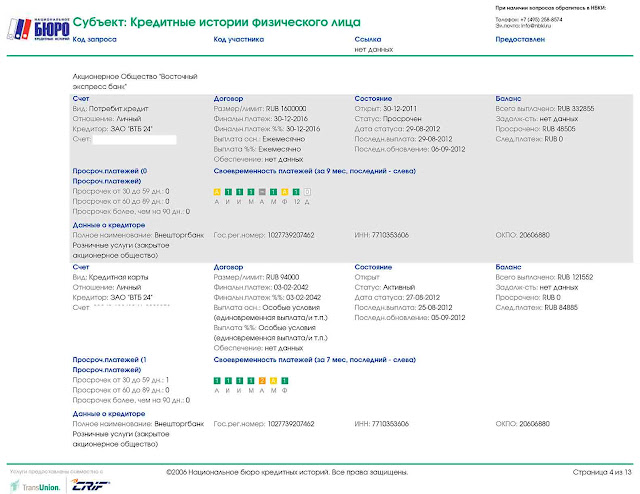This screenshot has height=494, width=640.
Task: Click the нет данных value under Ссылка
Action: [x=373, y=49]
